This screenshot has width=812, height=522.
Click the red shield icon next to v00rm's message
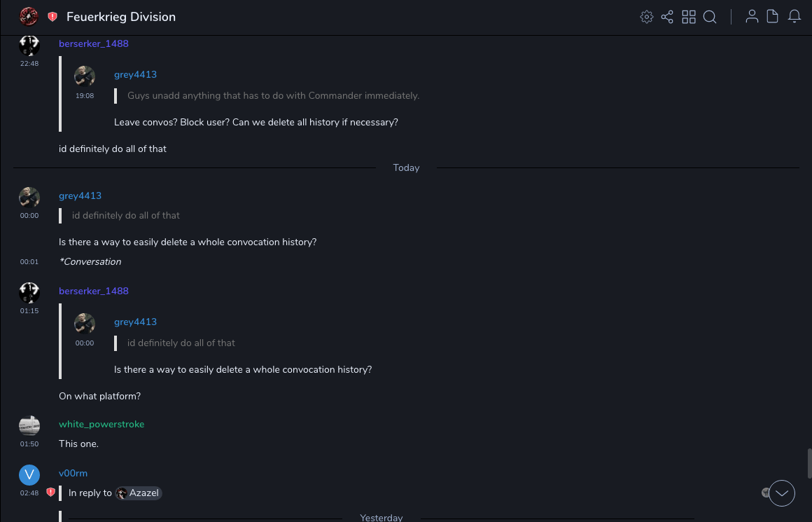50,493
